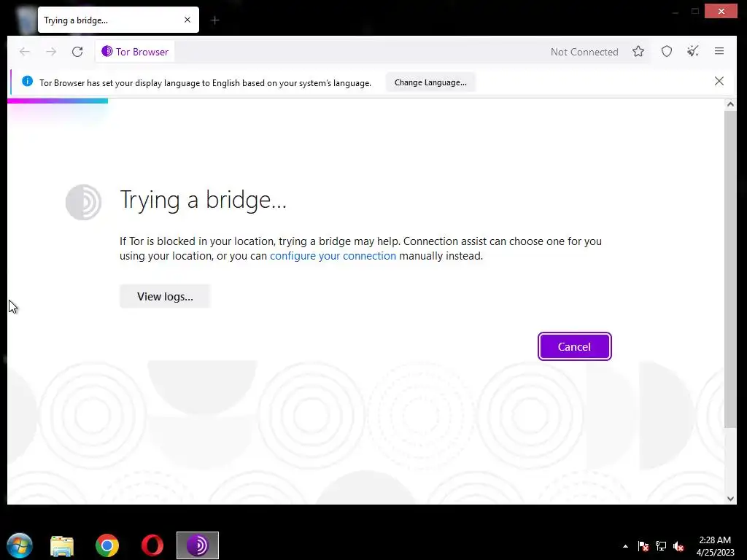Close the 'Trying a bridge...' tab
This screenshot has height=560, width=747.
(x=187, y=20)
